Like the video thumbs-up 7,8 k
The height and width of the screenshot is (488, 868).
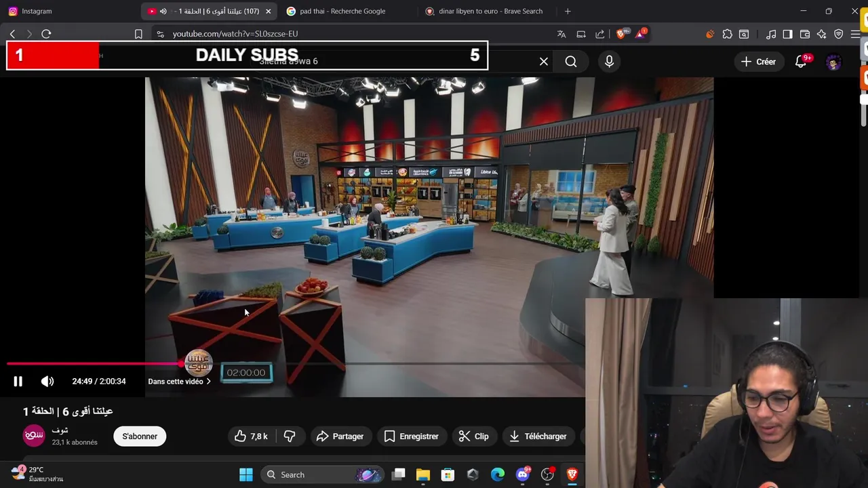(251, 436)
